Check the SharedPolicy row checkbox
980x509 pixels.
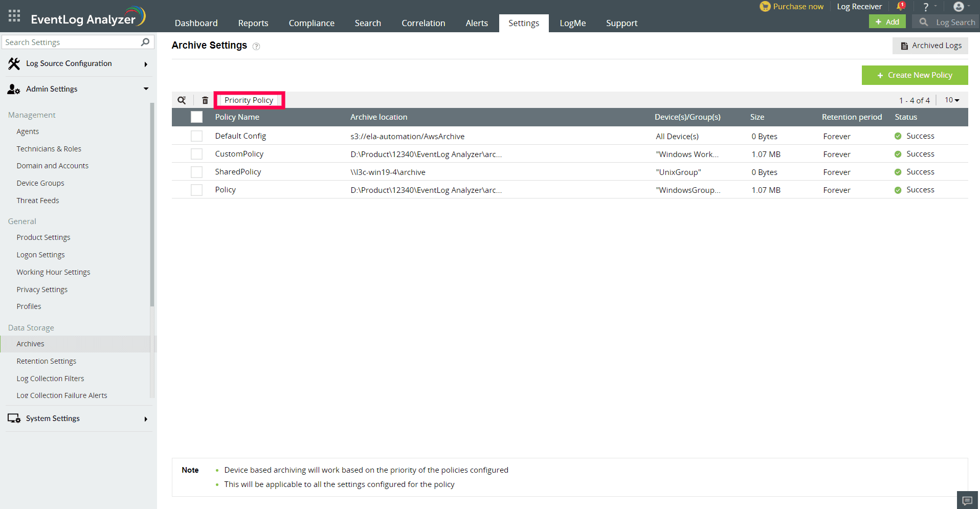pyautogui.click(x=196, y=172)
